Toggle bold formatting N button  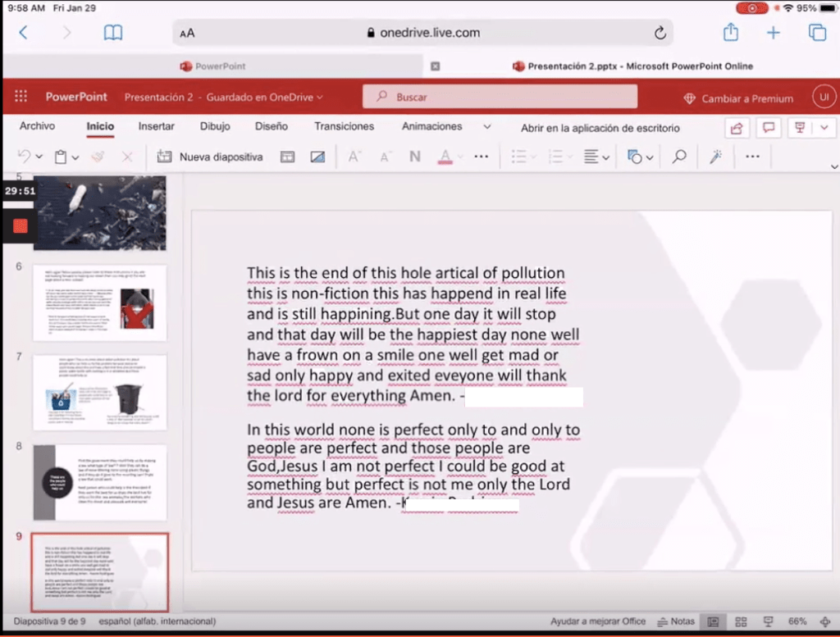tap(415, 157)
